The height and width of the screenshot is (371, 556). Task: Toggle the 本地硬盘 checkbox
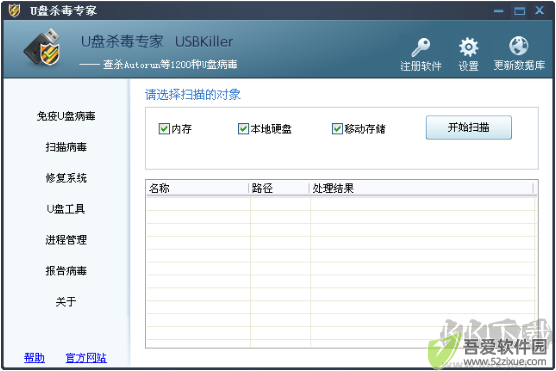(x=243, y=129)
